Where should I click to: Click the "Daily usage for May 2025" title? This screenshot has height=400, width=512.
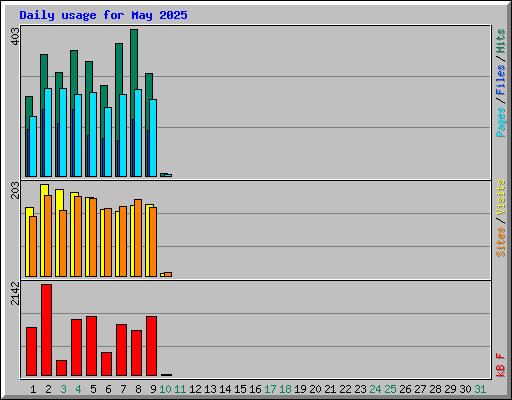(x=103, y=15)
